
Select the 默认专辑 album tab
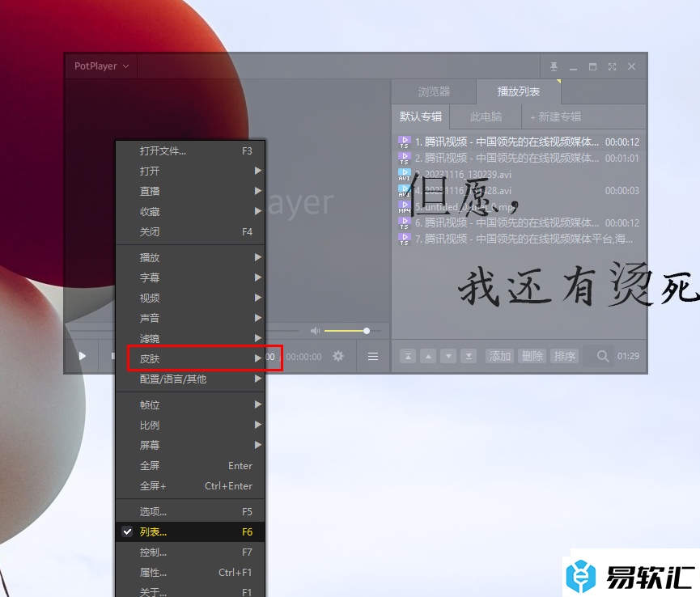pyautogui.click(x=421, y=117)
